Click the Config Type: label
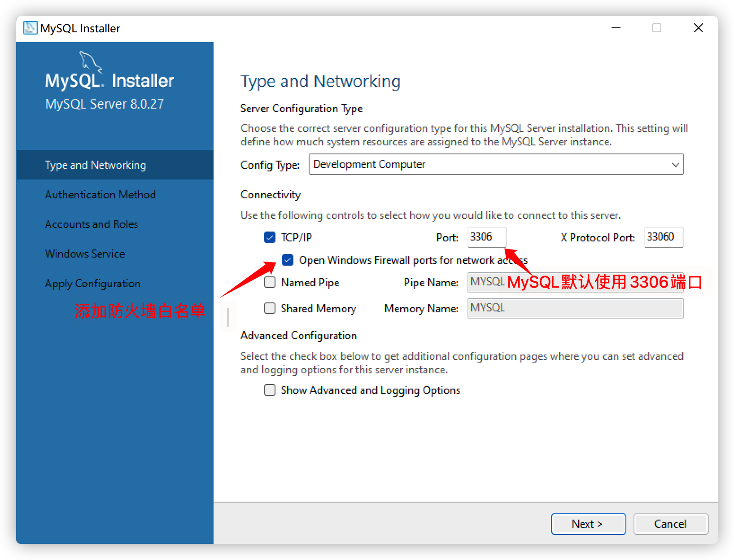The image size is (734, 560). point(270,165)
